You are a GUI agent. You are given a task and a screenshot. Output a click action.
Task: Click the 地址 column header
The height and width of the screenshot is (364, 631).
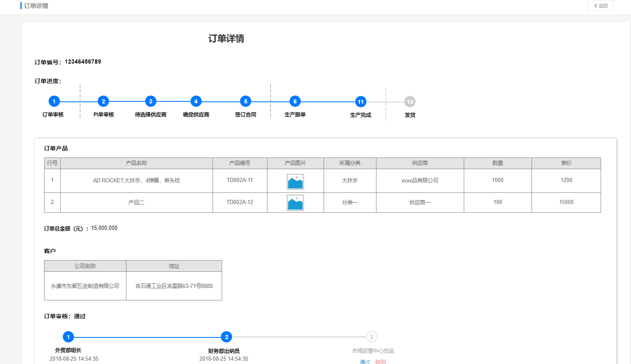point(174,266)
